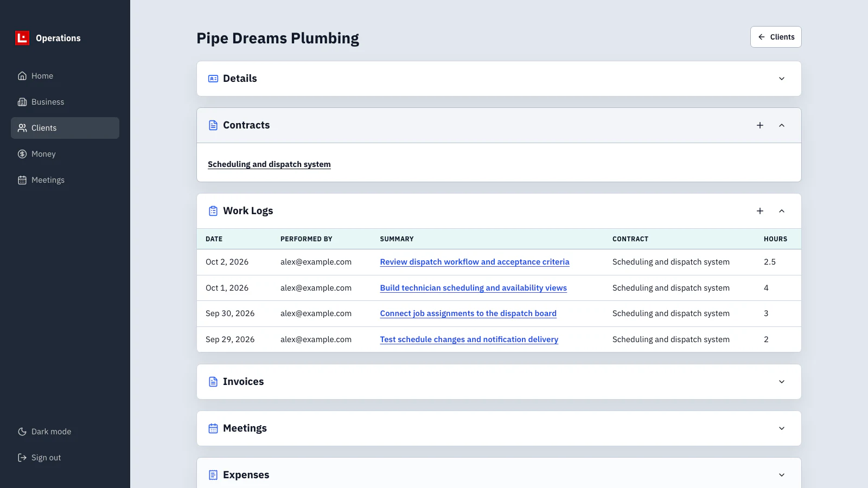This screenshot has width=868, height=488.
Task: Click the red Operations logo icon
Action: click(x=22, y=38)
